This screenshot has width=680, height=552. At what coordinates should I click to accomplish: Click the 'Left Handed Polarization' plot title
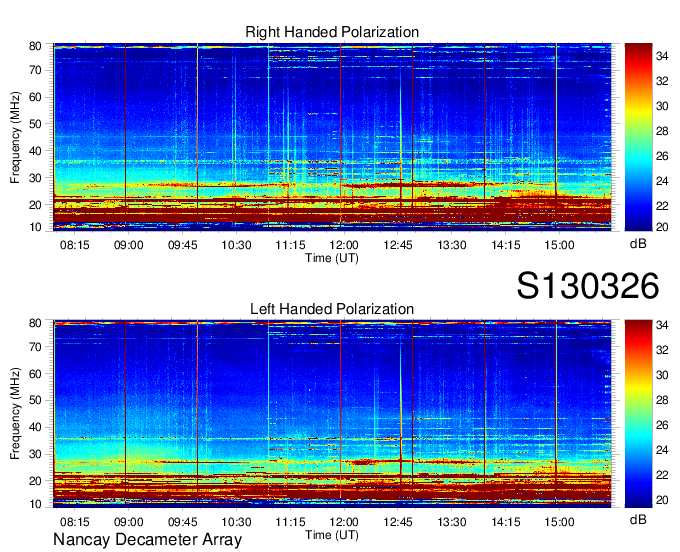tap(332, 309)
